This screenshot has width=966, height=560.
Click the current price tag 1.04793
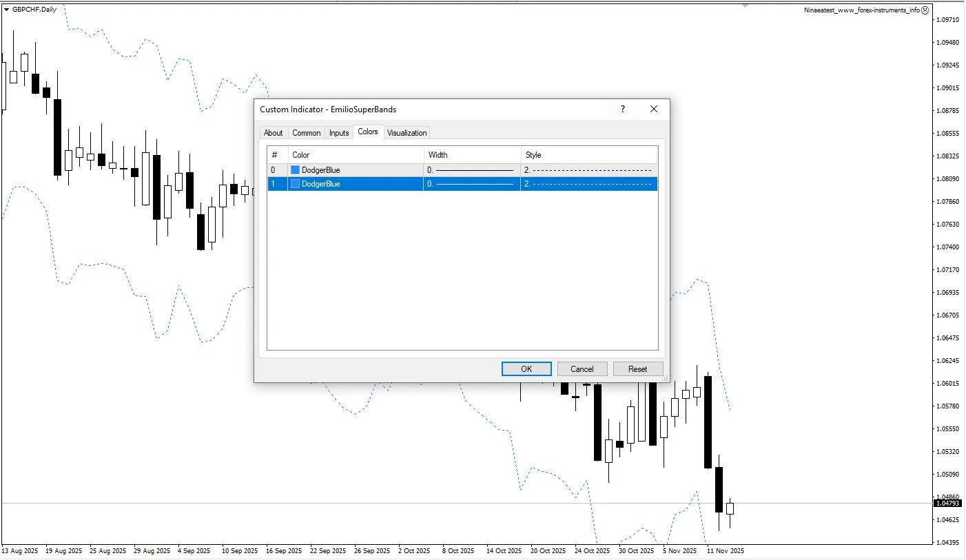coord(947,504)
